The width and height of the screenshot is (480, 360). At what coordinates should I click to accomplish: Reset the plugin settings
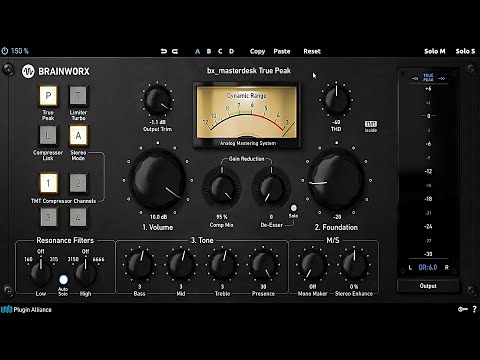point(312,51)
